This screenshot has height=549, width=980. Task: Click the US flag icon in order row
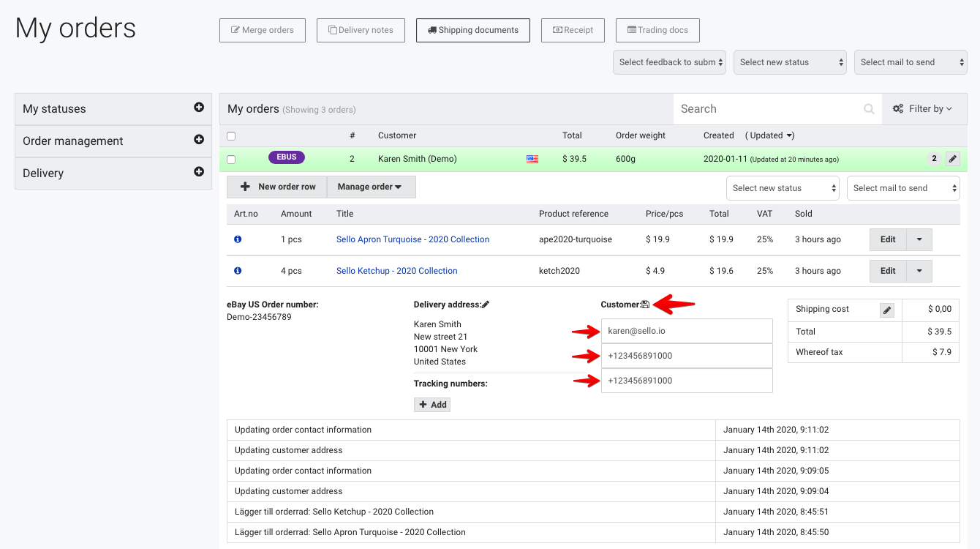[532, 159]
